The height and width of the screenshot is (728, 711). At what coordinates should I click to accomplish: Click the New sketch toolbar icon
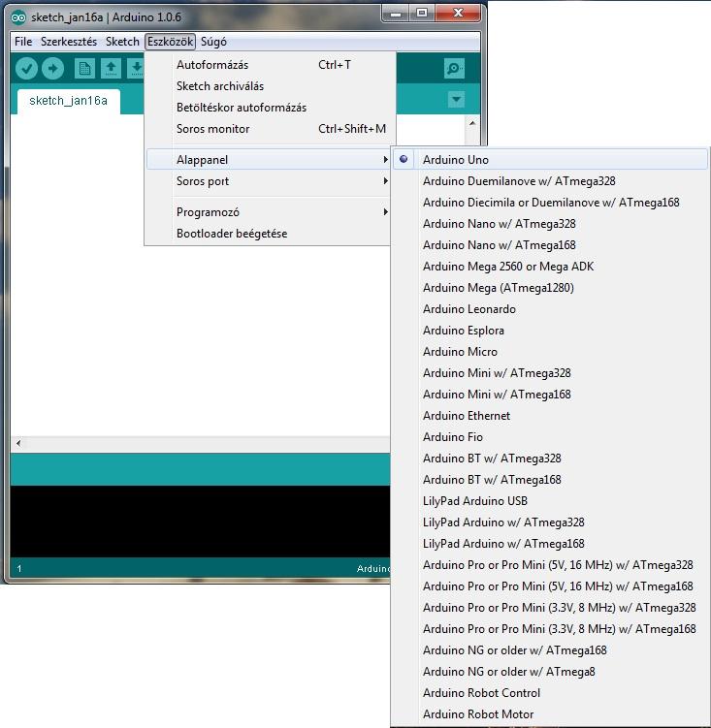click(x=84, y=69)
